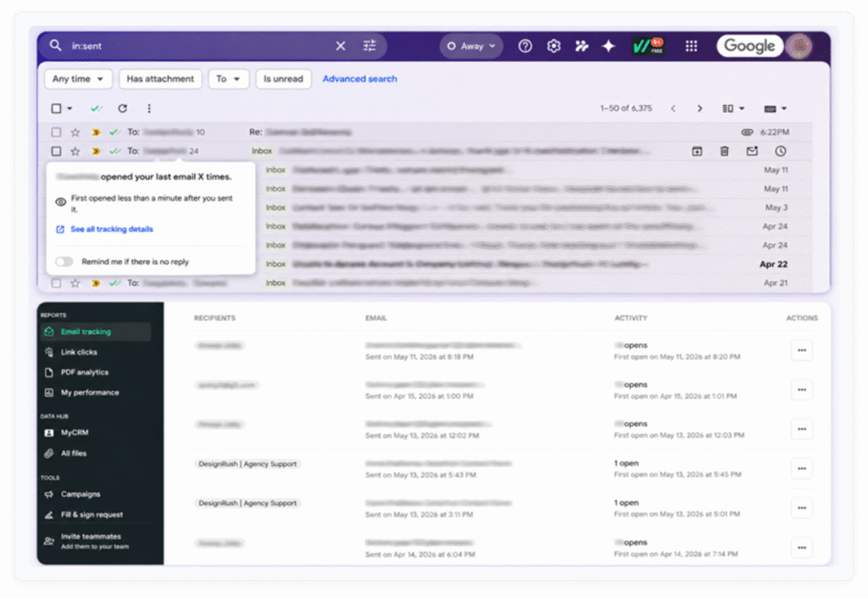Open My performance report
The width and height of the screenshot is (868, 598).
(90, 393)
